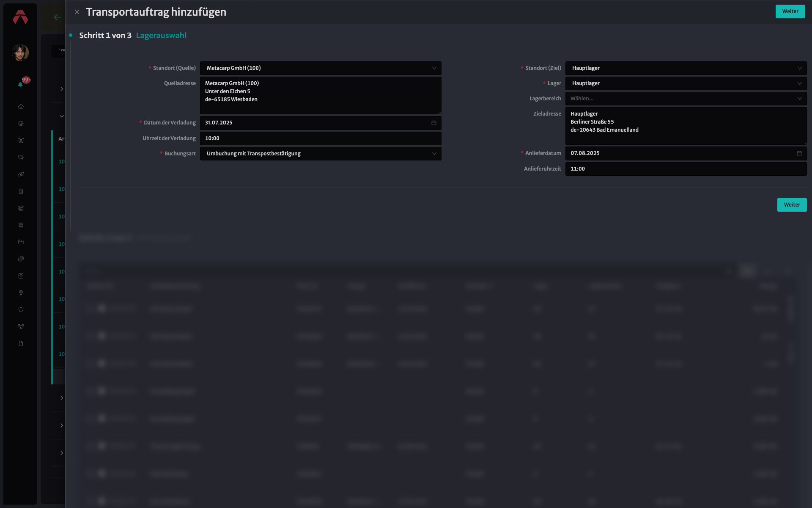Open the factory production sidebar icon
812x508 pixels.
coord(21,242)
